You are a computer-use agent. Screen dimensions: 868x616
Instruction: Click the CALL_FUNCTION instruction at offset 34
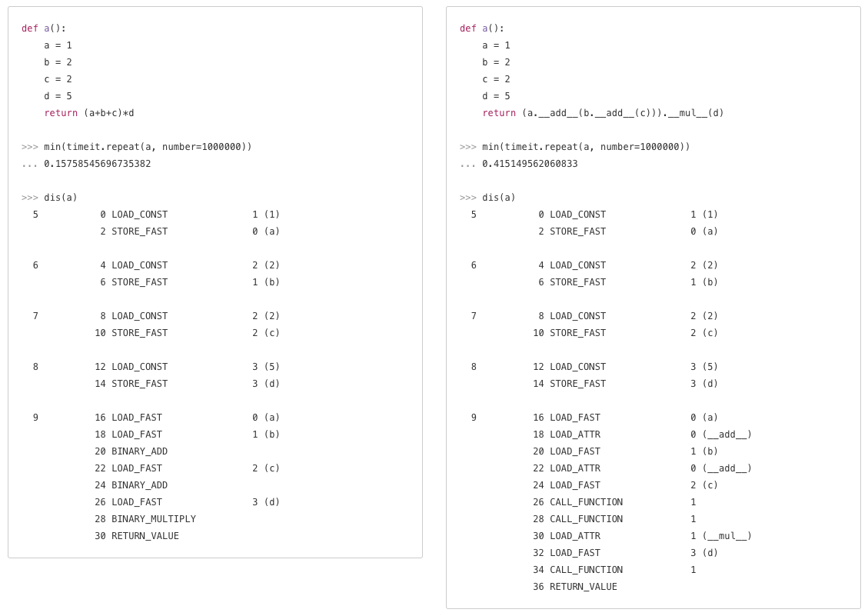614,570
